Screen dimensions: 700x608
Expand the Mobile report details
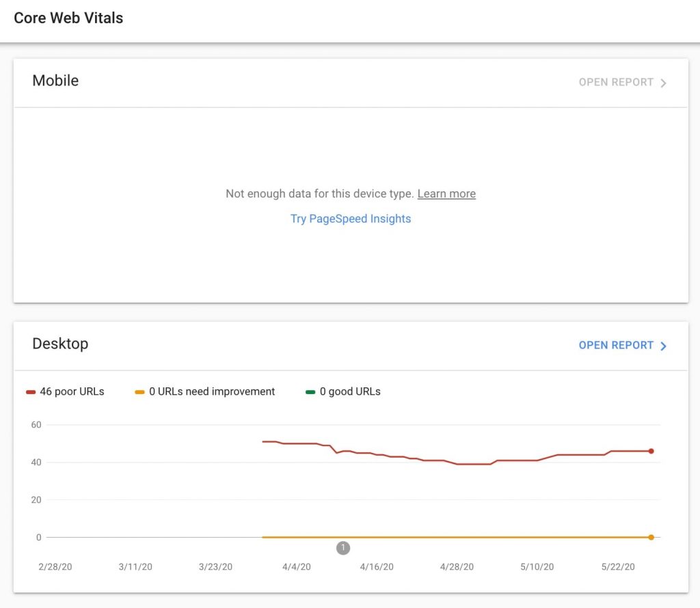tap(615, 82)
